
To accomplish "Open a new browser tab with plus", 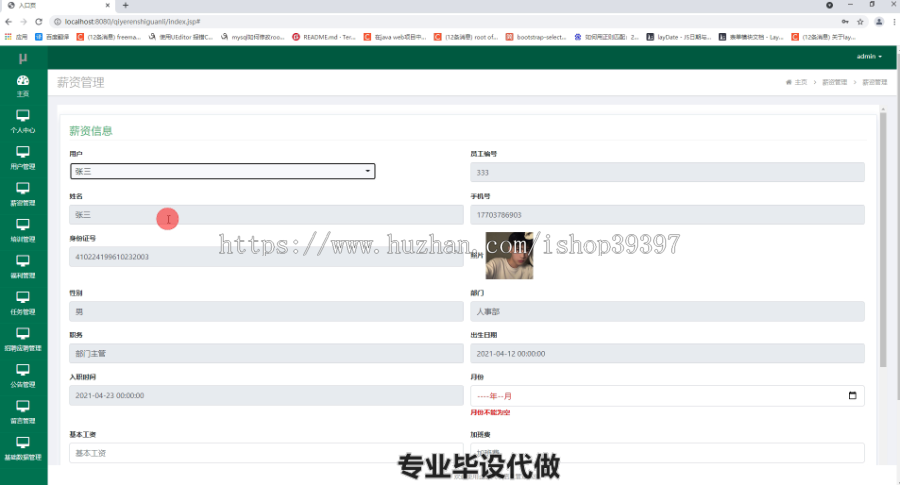I will tap(126, 5).
